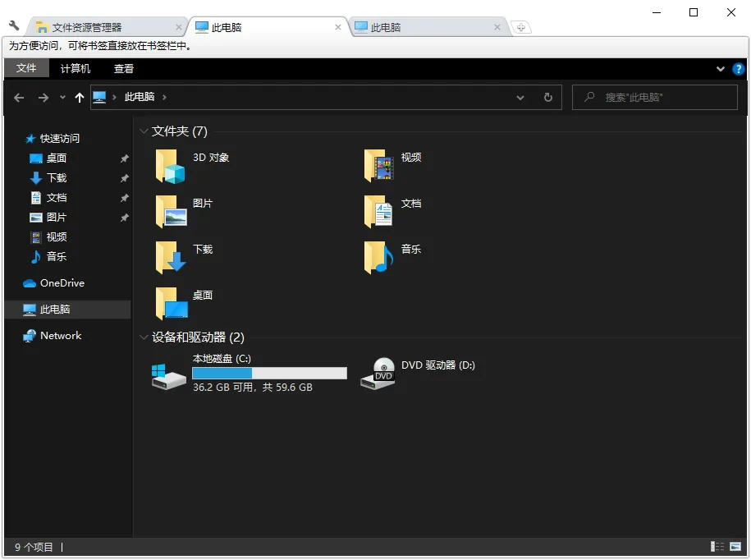Screen dimensions: 751x560
Task: Collapse the 设备和驱动器 (2) group
Action: [143, 337]
